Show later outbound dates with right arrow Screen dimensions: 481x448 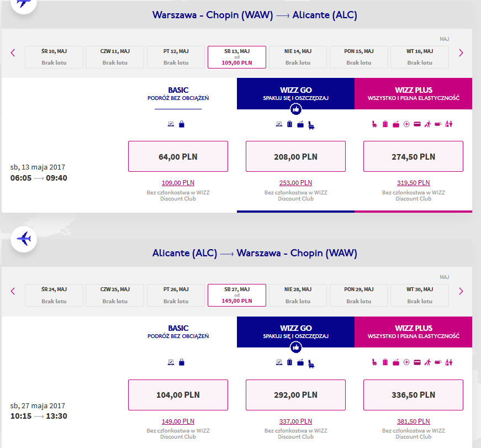point(461,53)
